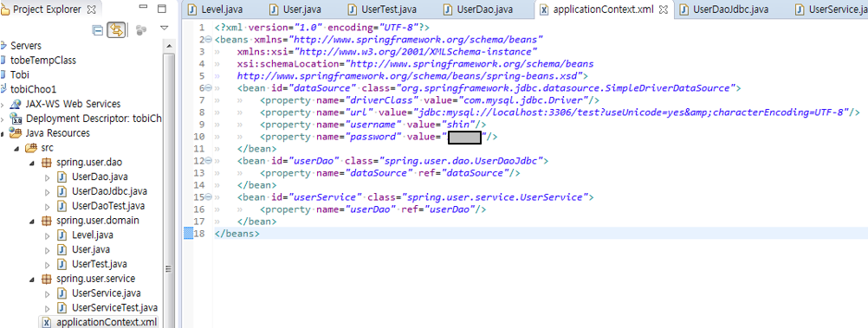868x328 pixels.
Task: Expand JAX-WS Web Services node
Action: tap(3, 105)
